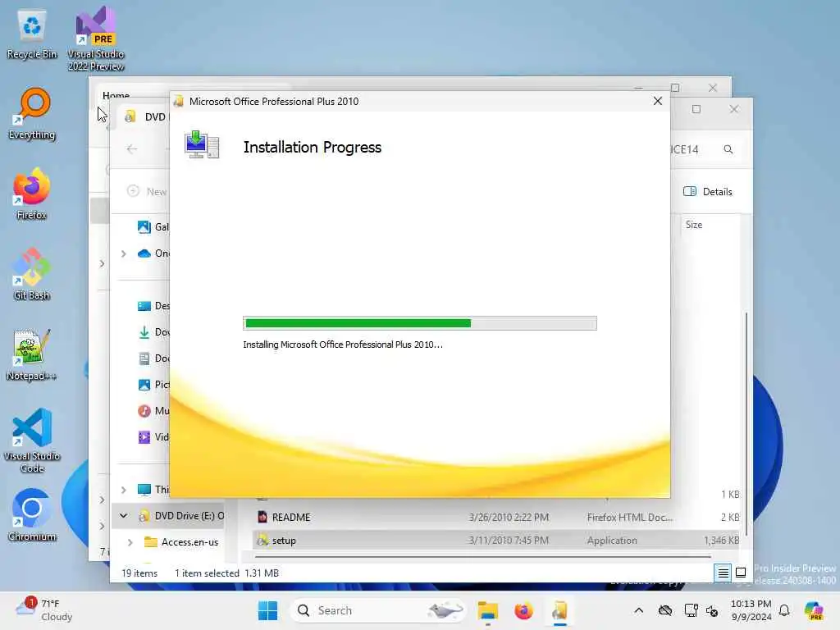This screenshot has width=840, height=630.
Task: Click the file list vertical scrollbar
Action: pos(746,423)
